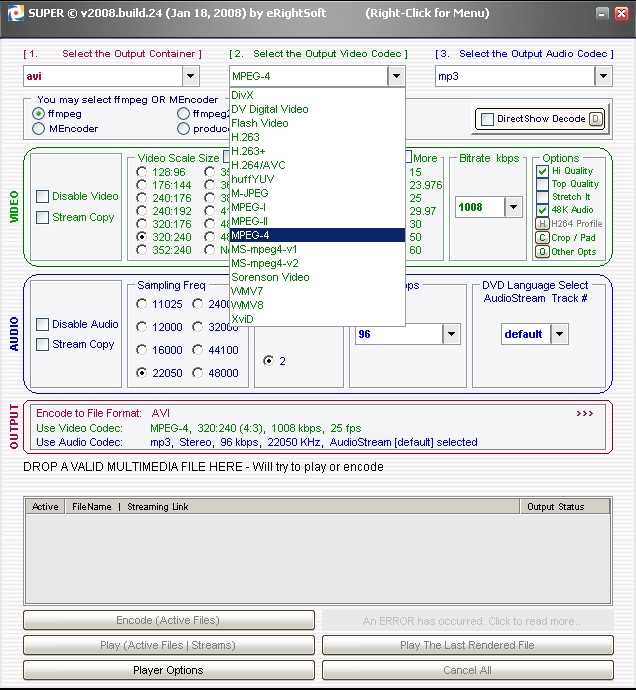Select the MEncoder radio button
The width and height of the screenshot is (636, 690).
pos(39,128)
